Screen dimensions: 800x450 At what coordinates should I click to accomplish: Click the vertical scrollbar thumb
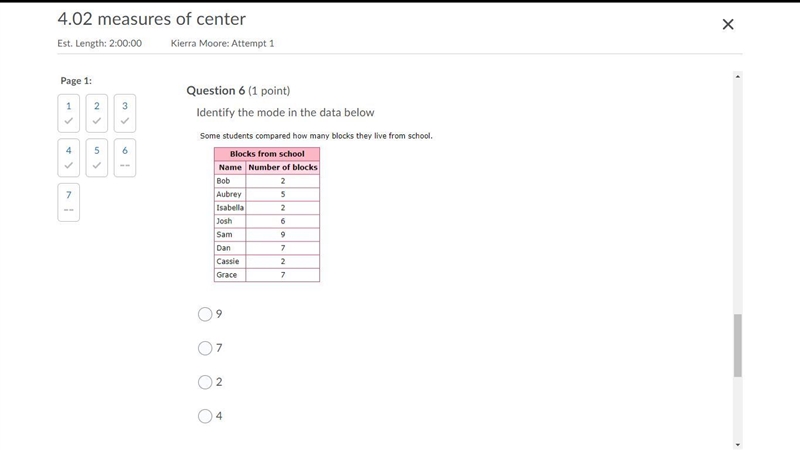coord(738,345)
